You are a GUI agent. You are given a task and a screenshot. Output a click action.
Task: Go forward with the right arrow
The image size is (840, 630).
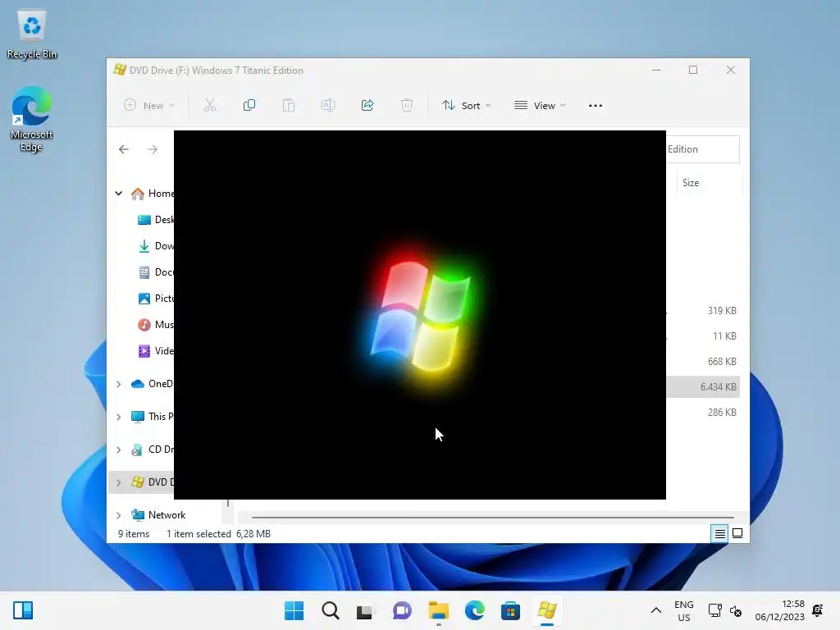click(153, 149)
